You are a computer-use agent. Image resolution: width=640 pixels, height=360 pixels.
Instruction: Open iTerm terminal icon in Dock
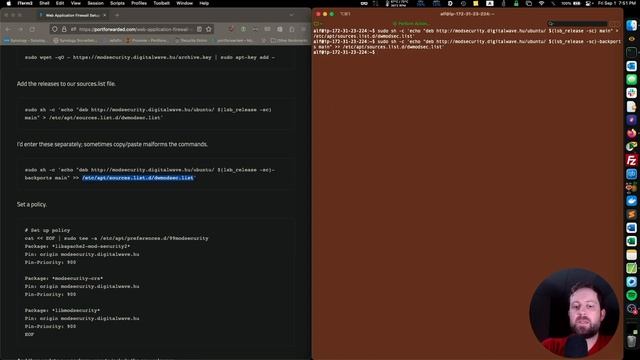coord(631,52)
